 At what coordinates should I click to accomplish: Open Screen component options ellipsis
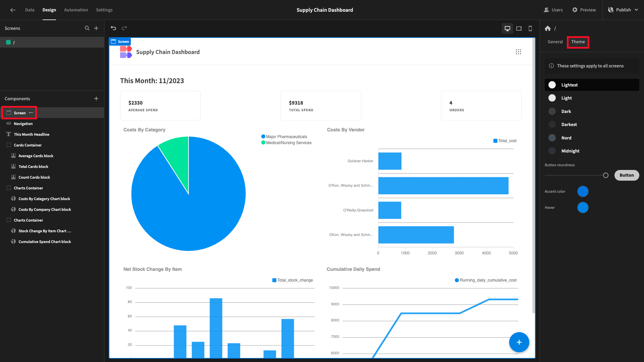31,113
